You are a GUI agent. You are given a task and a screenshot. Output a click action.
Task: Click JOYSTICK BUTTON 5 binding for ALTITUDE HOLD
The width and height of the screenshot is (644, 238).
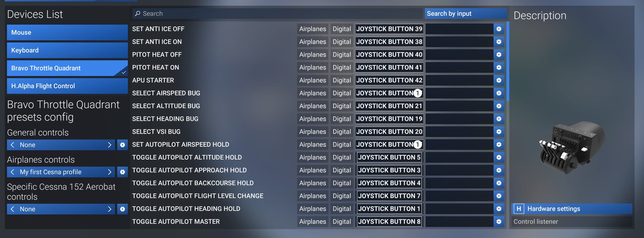pyautogui.click(x=389, y=157)
